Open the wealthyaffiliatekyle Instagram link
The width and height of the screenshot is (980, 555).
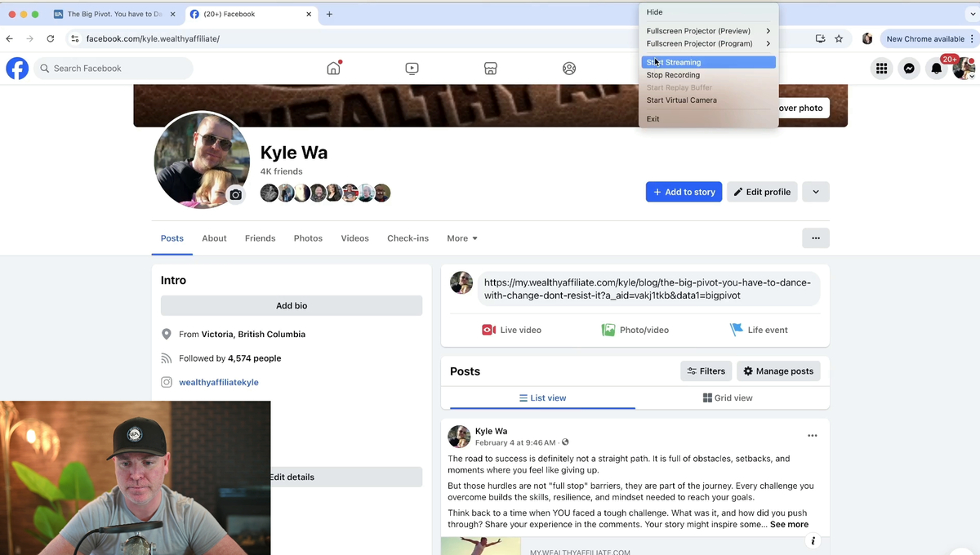[x=219, y=382]
